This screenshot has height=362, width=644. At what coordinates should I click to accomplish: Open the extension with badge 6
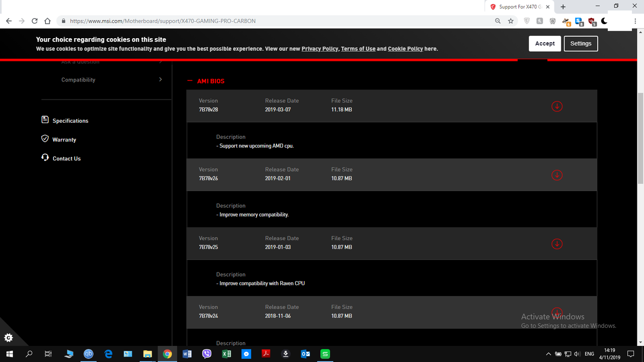pos(567,22)
